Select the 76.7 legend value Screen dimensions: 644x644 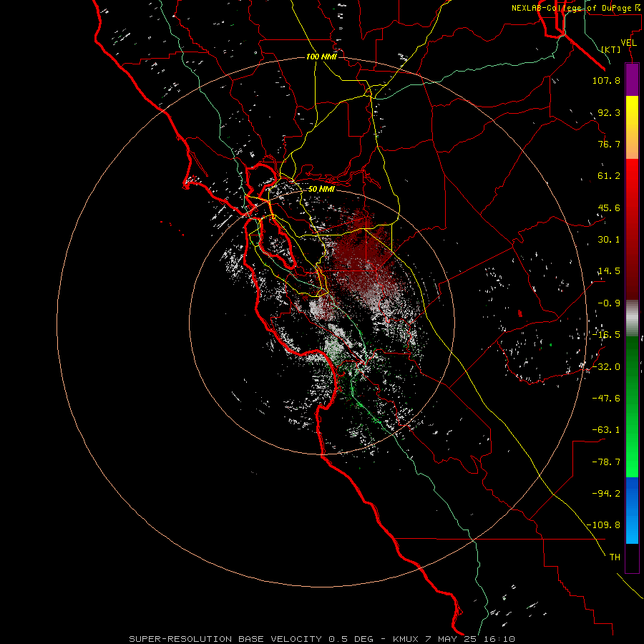pos(609,144)
